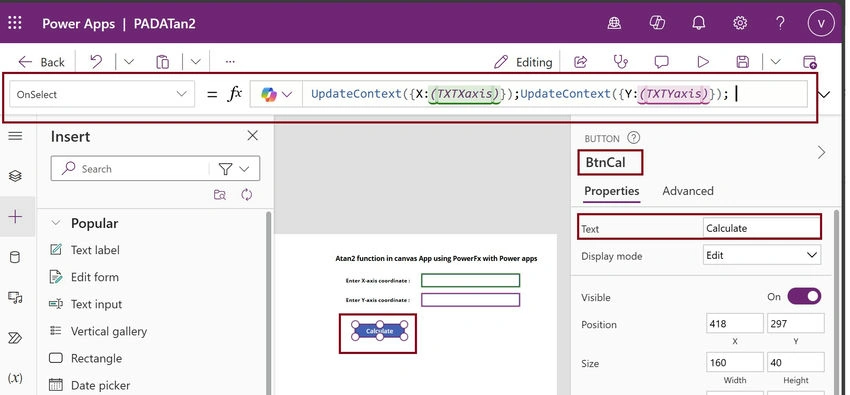The width and height of the screenshot is (850, 395).
Task: Switch to the Properties tab
Action: pos(611,191)
